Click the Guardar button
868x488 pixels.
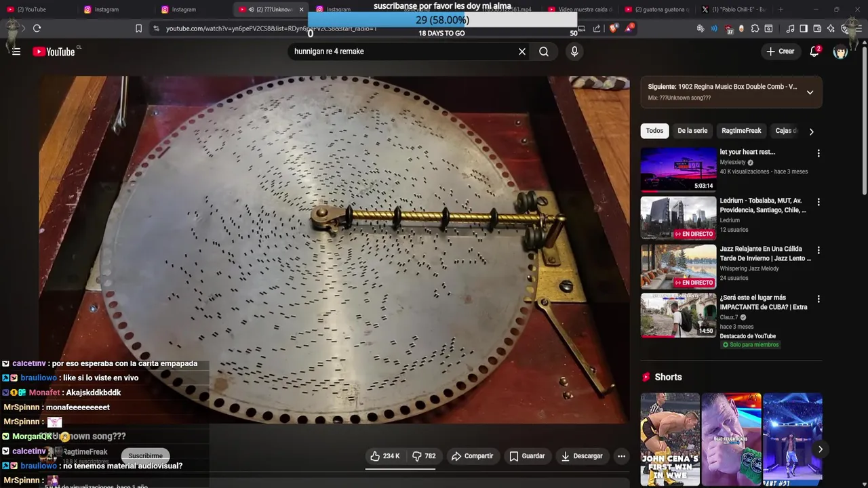pyautogui.click(x=527, y=456)
